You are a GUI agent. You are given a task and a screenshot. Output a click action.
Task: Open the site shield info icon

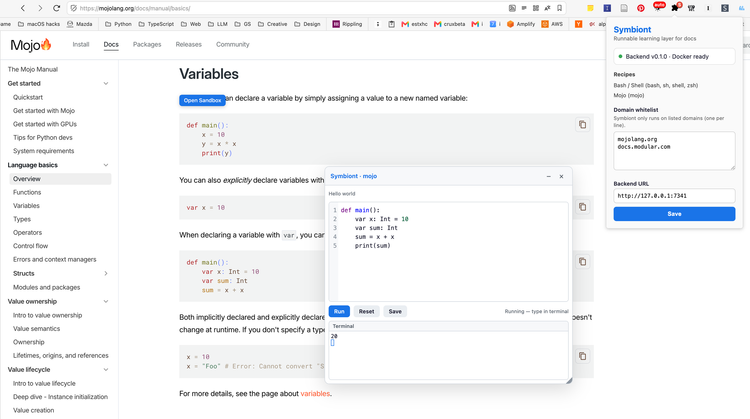(x=73, y=8)
